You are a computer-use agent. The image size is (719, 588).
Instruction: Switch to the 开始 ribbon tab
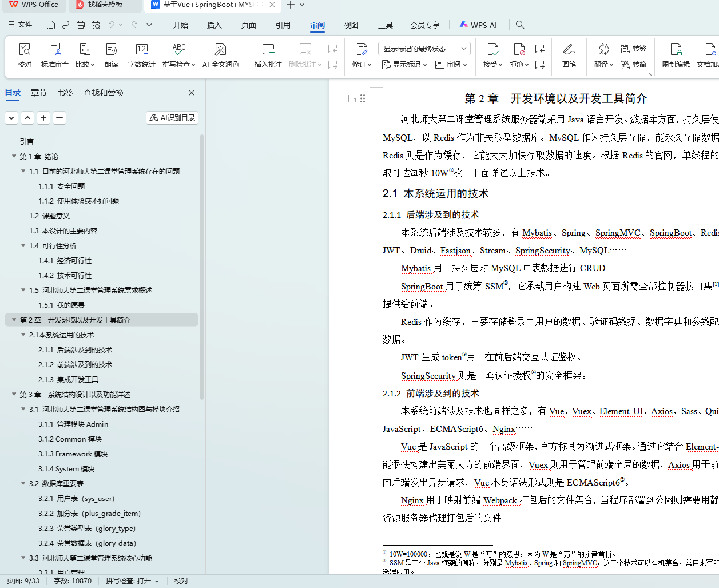pos(181,25)
